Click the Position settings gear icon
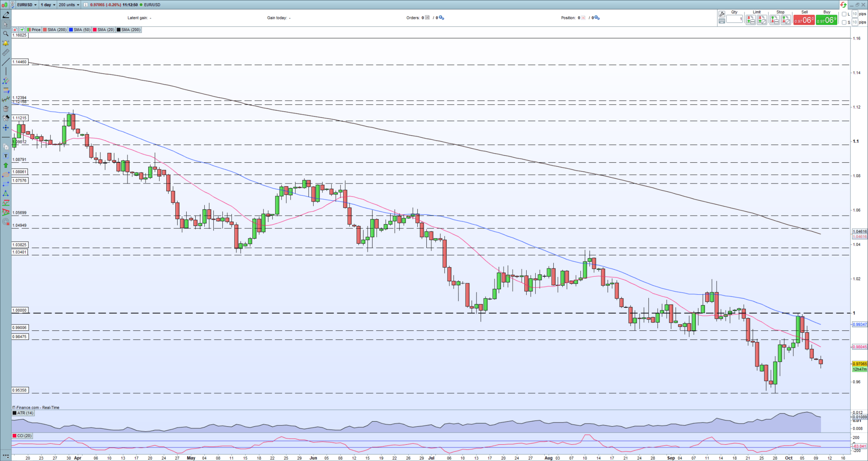 597,18
